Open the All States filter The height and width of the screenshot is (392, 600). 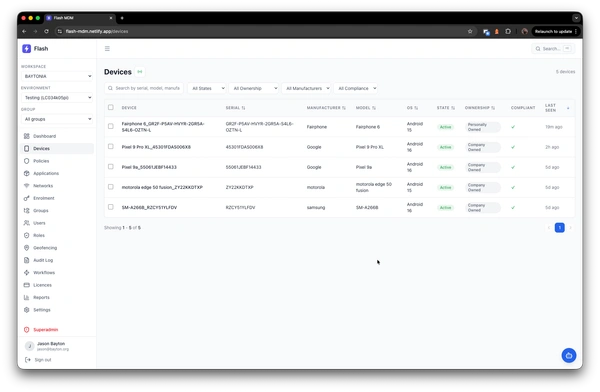click(207, 88)
